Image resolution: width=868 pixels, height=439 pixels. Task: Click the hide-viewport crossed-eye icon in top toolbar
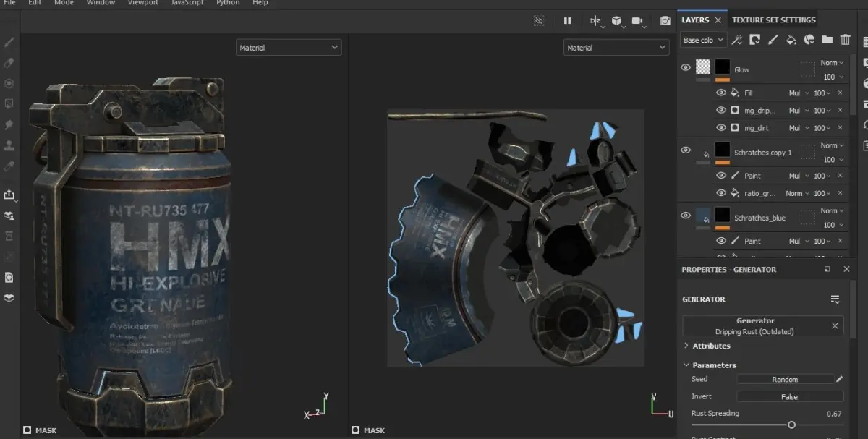[538, 21]
